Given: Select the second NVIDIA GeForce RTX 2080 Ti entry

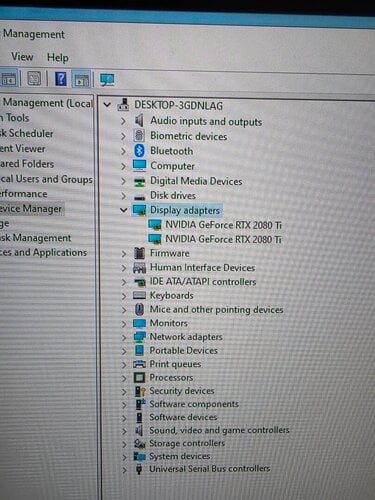Looking at the screenshot, I should (223, 239).
